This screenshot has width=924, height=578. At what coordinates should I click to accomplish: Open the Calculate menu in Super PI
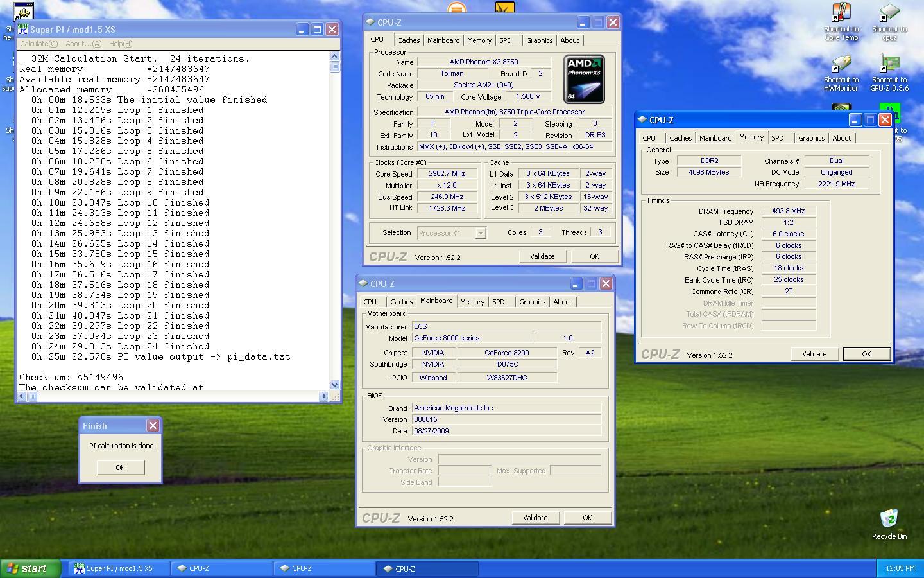[x=38, y=44]
